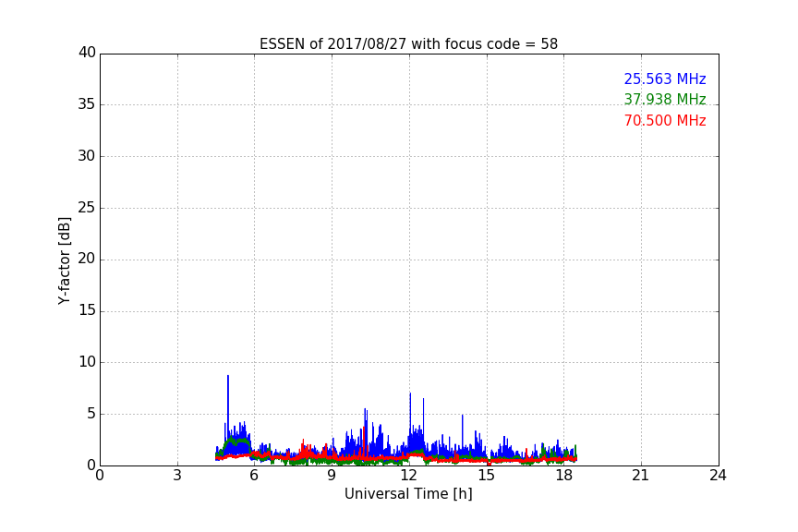This screenshot has width=798, height=532.
Task: Click the x-axis tick label '21'
Action: (641, 476)
